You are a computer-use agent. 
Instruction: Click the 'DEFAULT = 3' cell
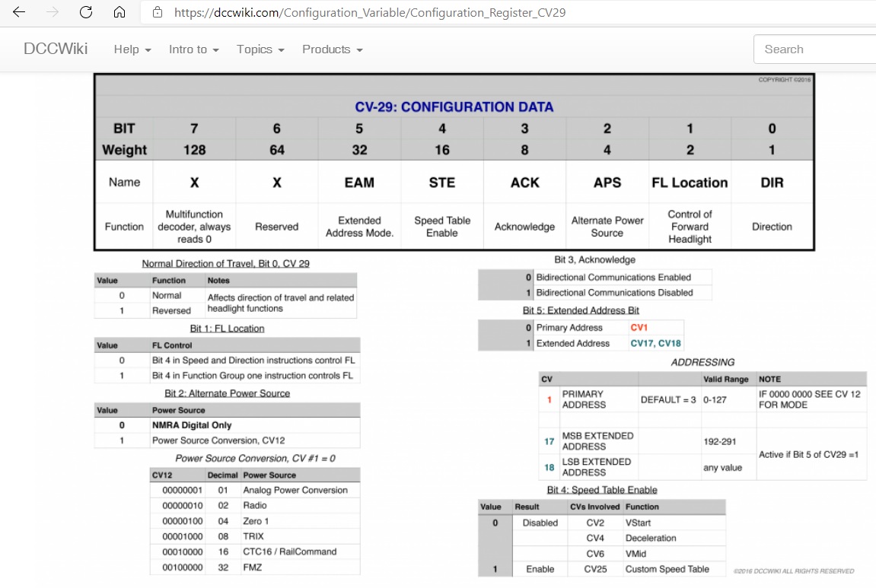point(668,399)
